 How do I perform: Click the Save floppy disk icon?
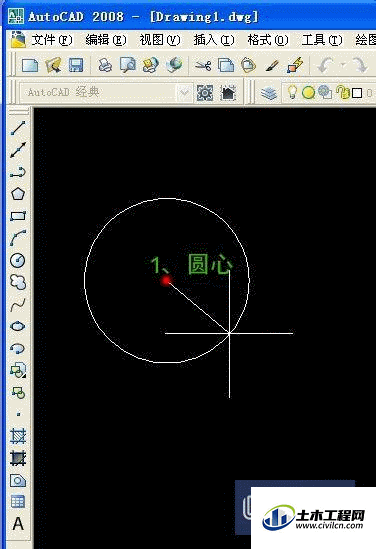(x=76, y=65)
